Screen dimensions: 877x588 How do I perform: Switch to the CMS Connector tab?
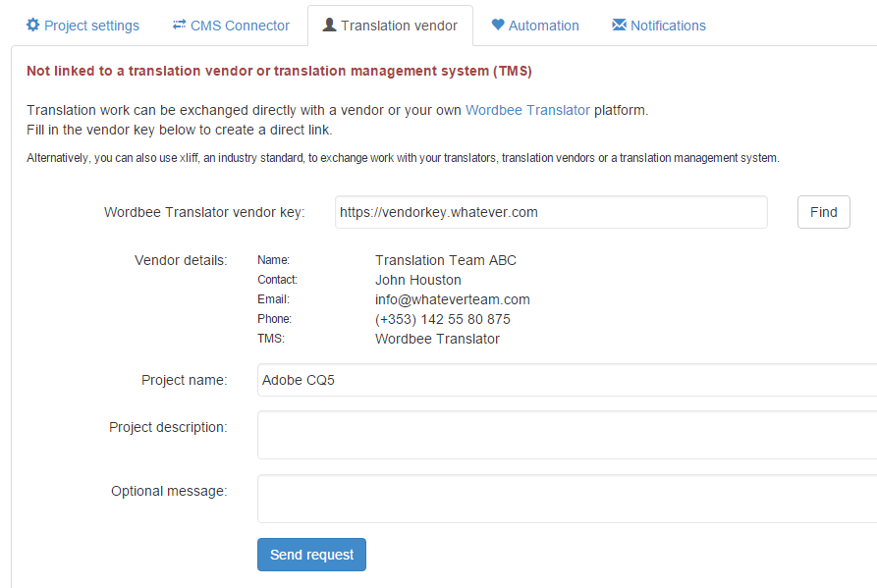pos(242,26)
